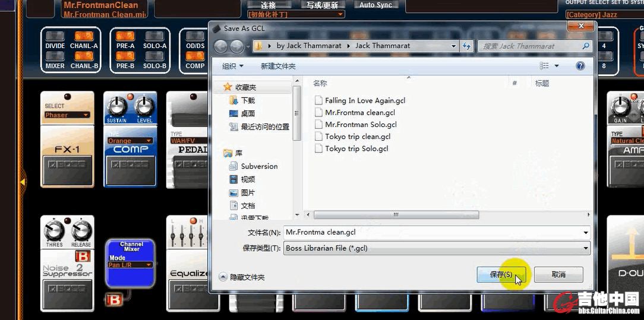Toggle the DIVIDE switch
The image size is (644, 320).
[x=55, y=36]
